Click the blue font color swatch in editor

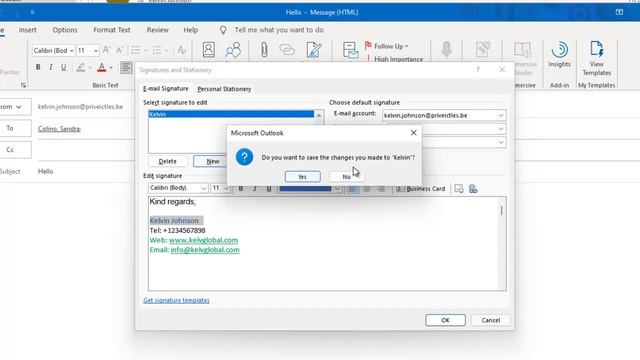[x=305, y=189]
